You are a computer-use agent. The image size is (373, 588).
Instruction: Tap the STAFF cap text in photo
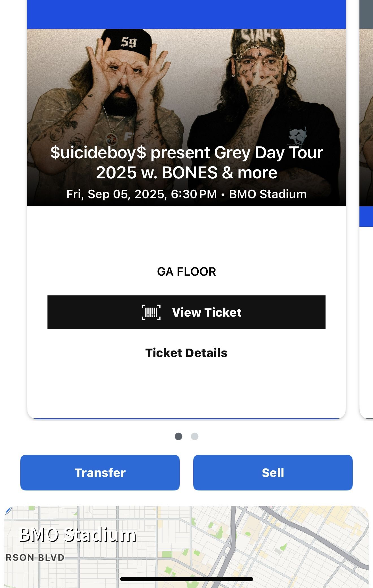(x=258, y=37)
